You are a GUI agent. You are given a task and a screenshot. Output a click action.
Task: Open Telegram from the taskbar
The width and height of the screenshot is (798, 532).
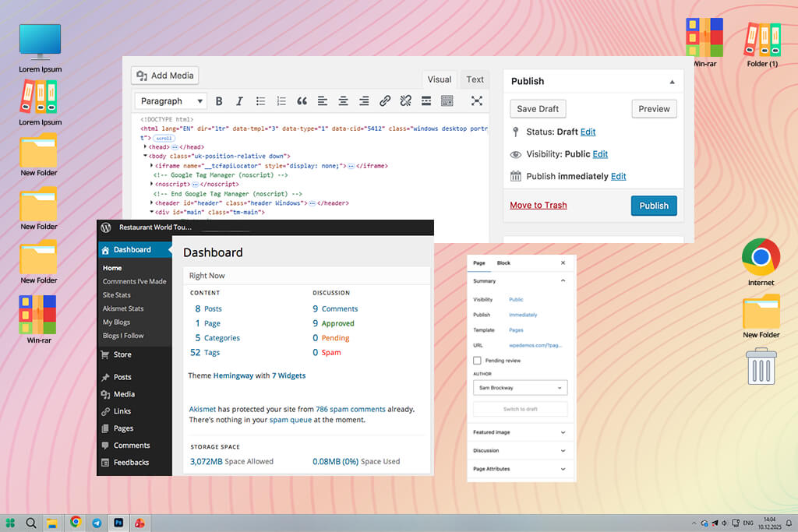[x=97, y=523]
